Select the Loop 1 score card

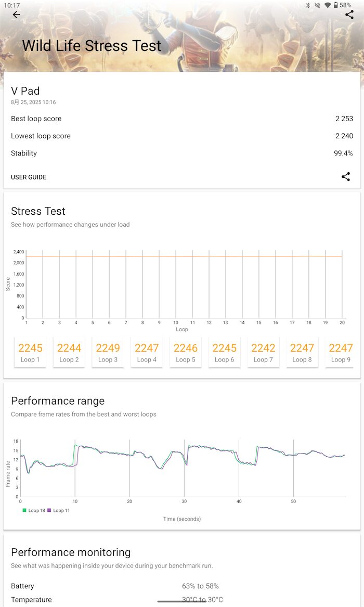point(30,352)
